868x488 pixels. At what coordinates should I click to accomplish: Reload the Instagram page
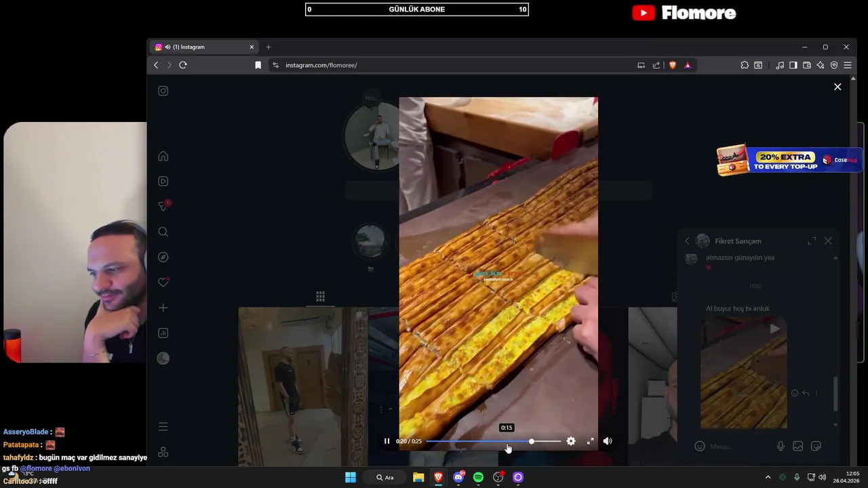point(183,65)
